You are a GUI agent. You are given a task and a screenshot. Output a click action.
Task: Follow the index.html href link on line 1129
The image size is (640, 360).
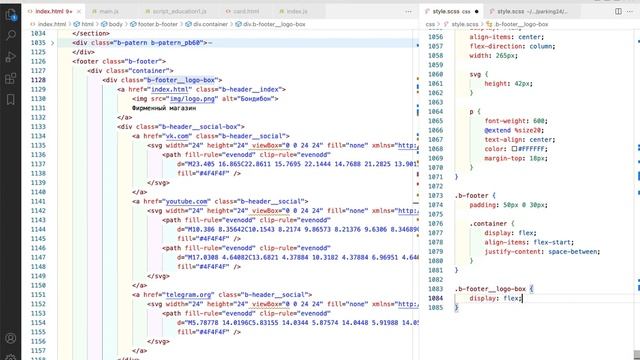click(x=170, y=89)
